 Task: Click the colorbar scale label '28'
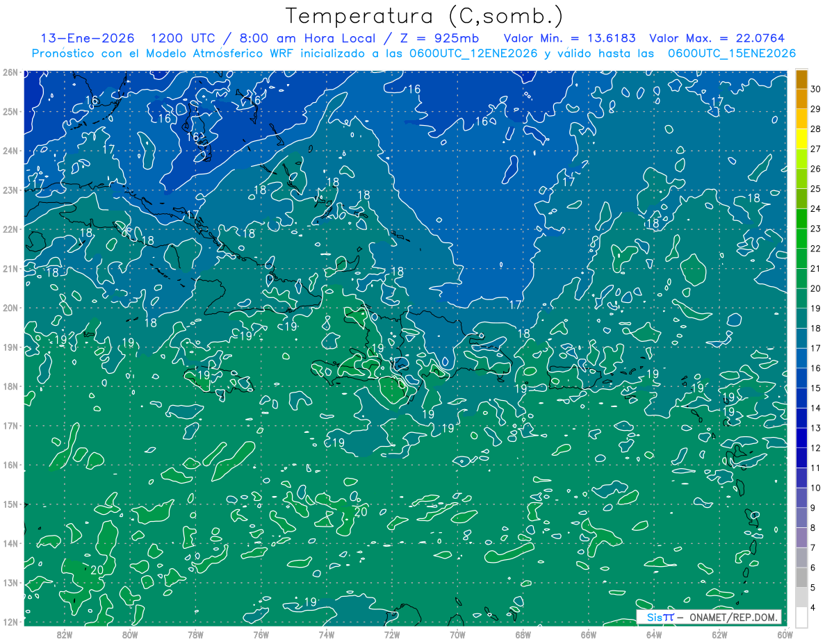click(x=816, y=129)
